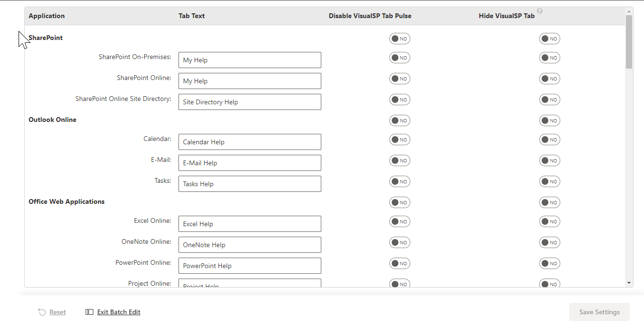This screenshot has width=644, height=330.
Task: Click the SharePoint On-Premises tab text field
Action: (x=249, y=60)
